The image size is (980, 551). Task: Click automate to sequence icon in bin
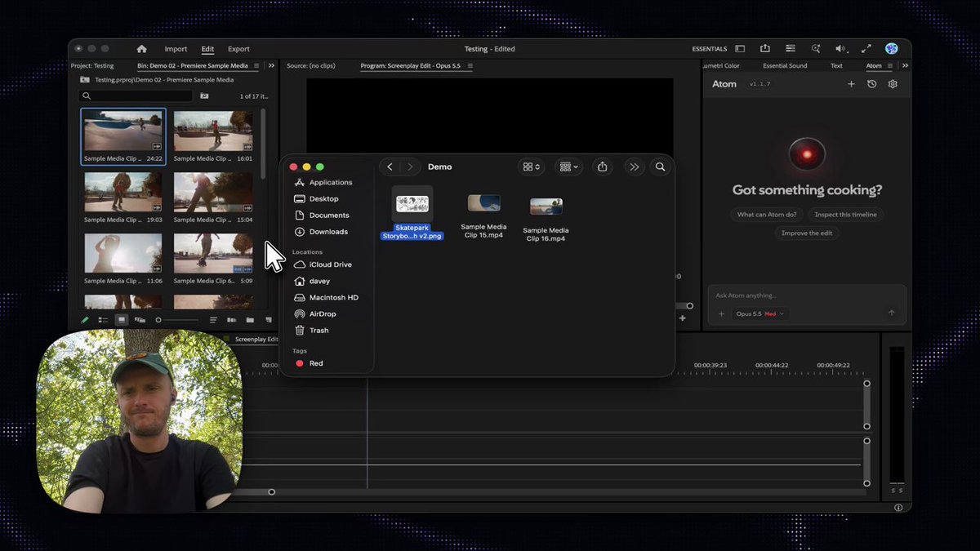click(231, 320)
